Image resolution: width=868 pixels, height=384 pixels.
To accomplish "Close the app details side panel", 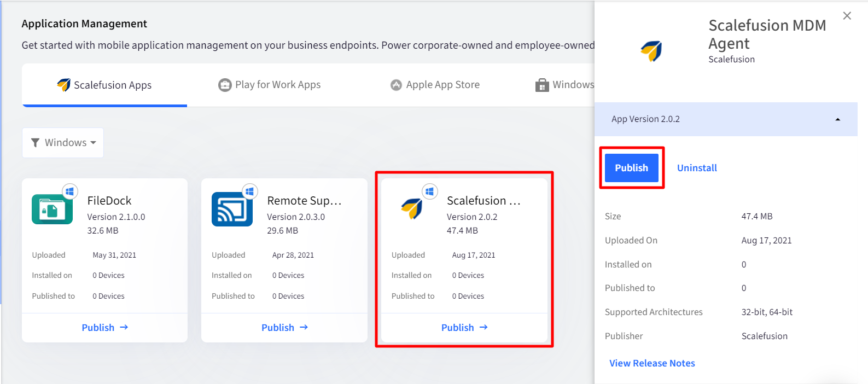I will pos(847,16).
